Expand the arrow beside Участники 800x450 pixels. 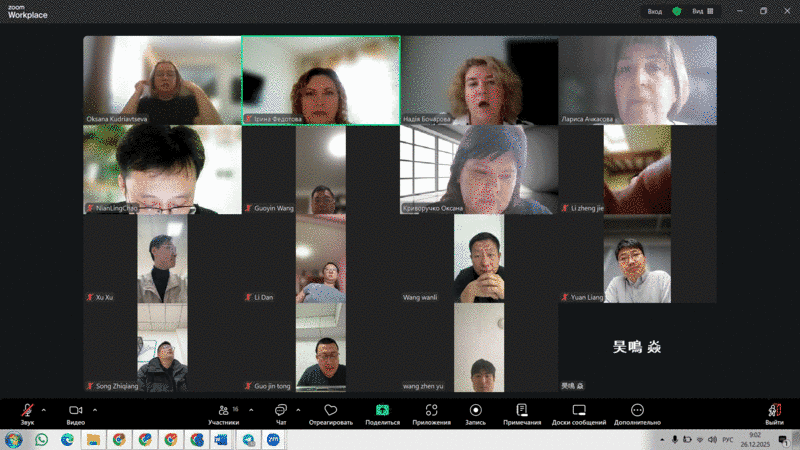(251, 409)
